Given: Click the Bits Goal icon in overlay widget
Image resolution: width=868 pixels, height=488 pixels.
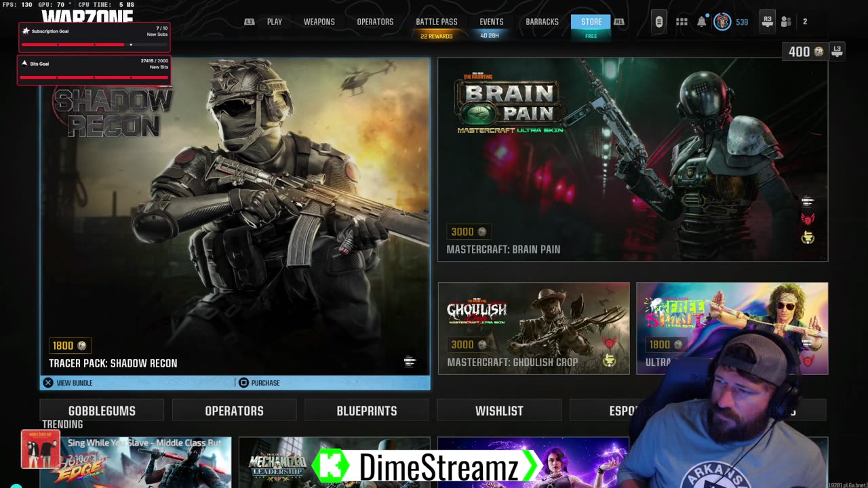Looking at the screenshot, I should 25,64.
